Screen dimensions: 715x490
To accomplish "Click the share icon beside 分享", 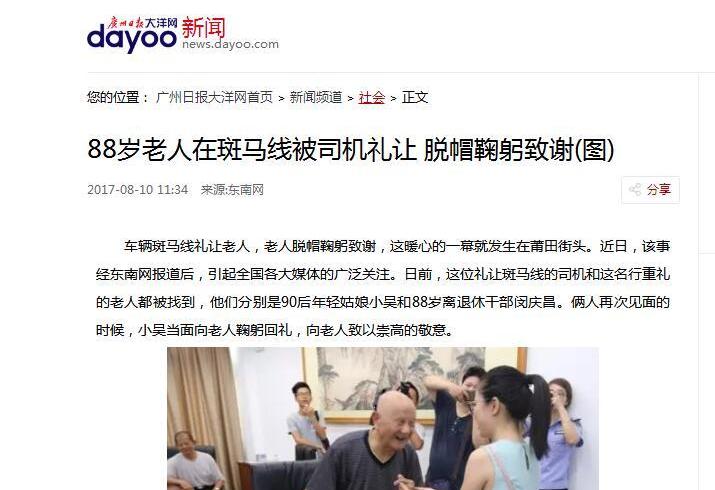I will [x=635, y=190].
